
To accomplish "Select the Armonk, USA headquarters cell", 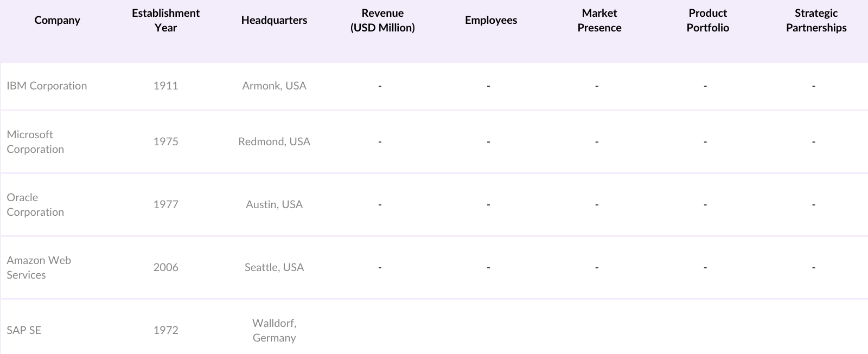I will point(274,86).
